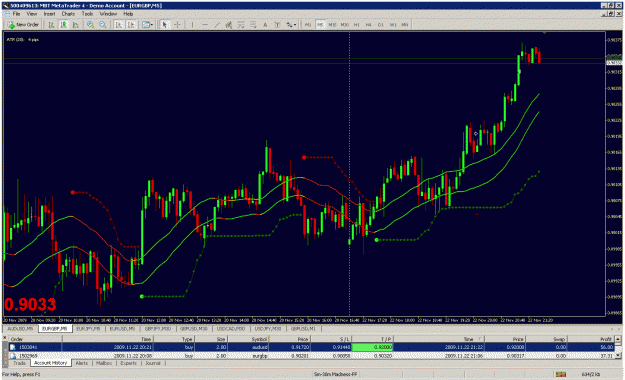The height and width of the screenshot is (380, 625).
Task: Open the Experts terminal tab
Action: tap(129, 363)
